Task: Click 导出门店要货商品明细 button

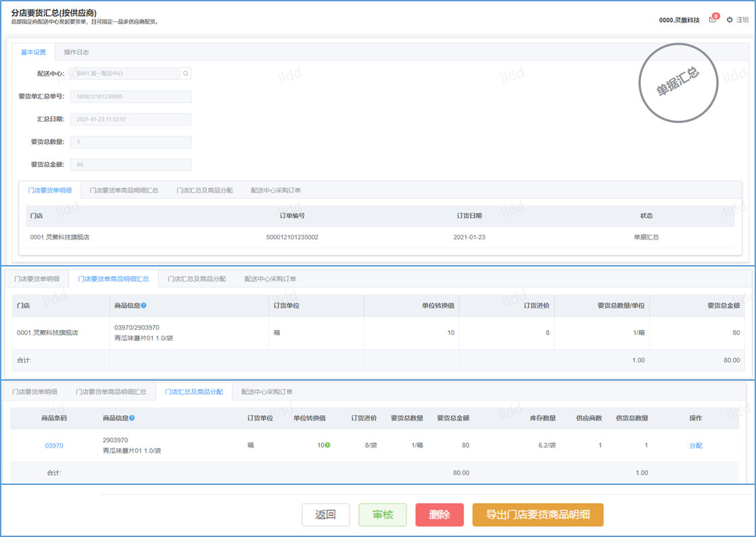Action: 538,515
